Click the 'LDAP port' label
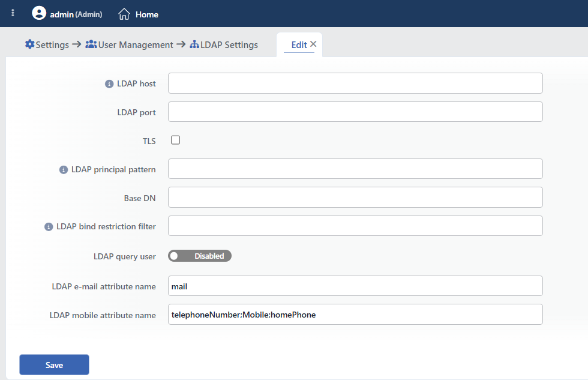This screenshot has height=380, width=588. coord(137,112)
